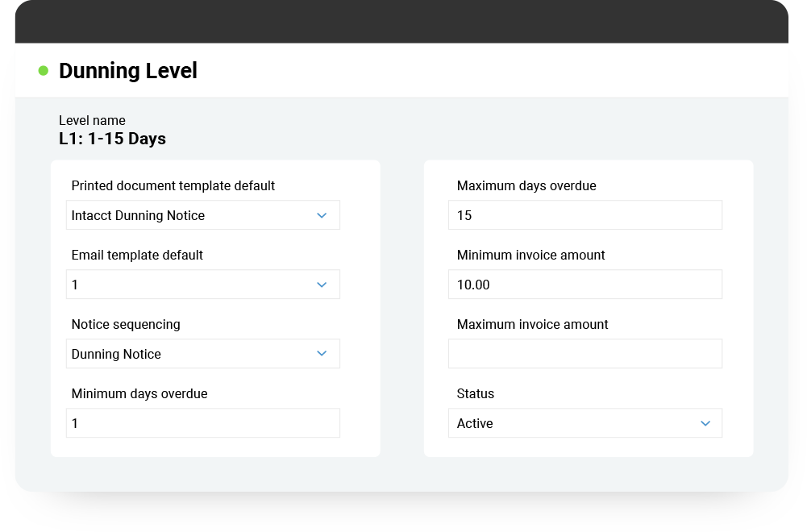Viewport: 807px width, 532px height.
Task: Click the Dunning Level heading
Action: pyautogui.click(x=128, y=71)
